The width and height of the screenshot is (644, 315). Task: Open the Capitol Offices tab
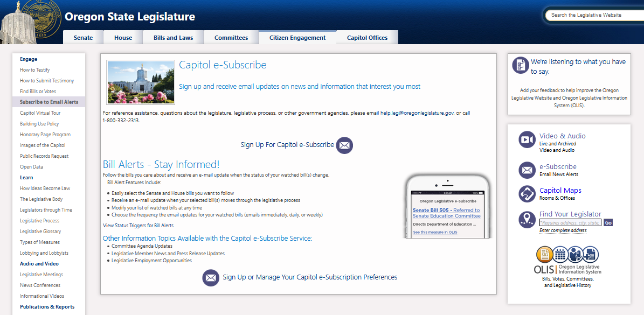[367, 38]
